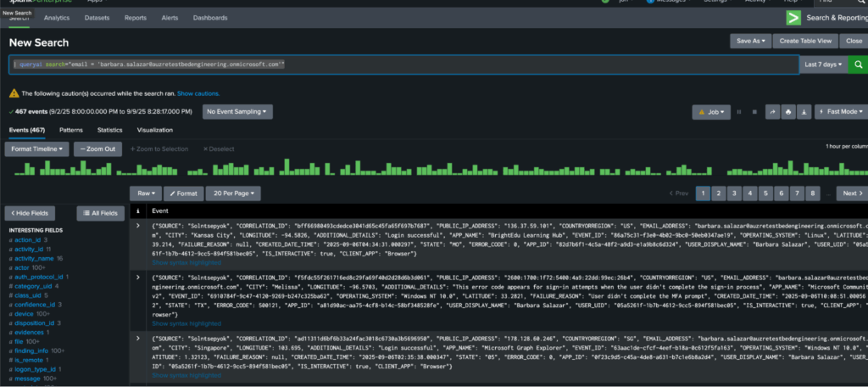Export results with the download icon
Screen dimensions: 868x387
coord(804,112)
